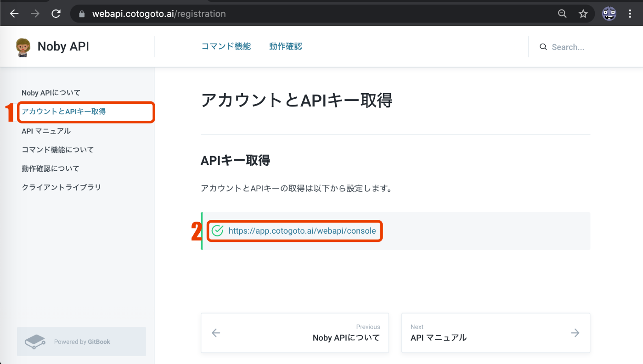Open クライアントライブラリ in the sidebar
643x364 pixels.
pos(61,187)
